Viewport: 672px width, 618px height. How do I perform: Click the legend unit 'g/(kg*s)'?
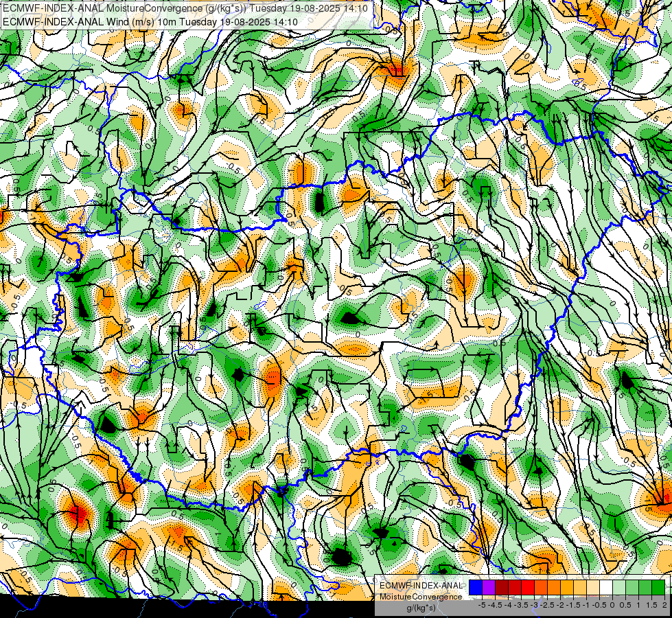421,608
